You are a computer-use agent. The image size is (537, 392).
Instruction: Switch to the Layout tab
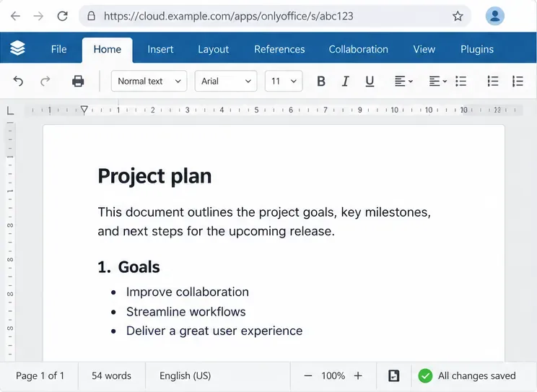[214, 49]
